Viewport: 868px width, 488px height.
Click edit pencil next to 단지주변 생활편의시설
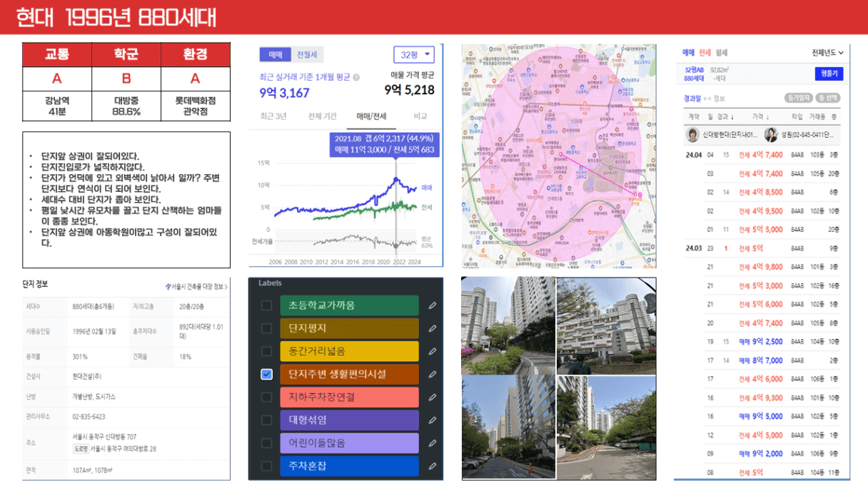click(432, 374)
